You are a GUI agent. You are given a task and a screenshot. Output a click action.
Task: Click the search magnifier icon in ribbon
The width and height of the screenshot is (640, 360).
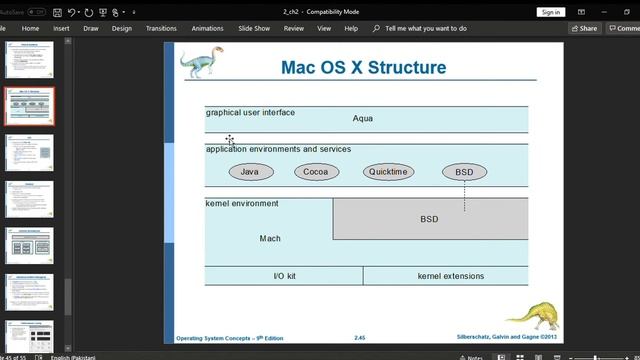376,28
